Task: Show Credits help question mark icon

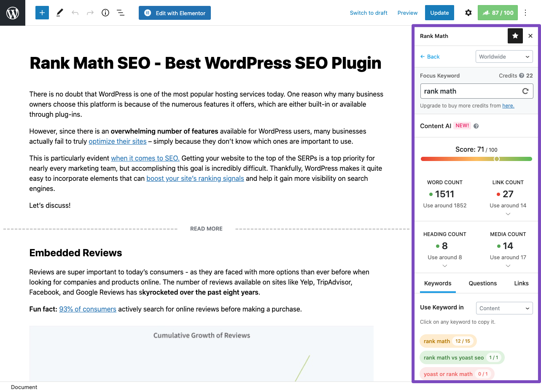Action: [522, 76]
